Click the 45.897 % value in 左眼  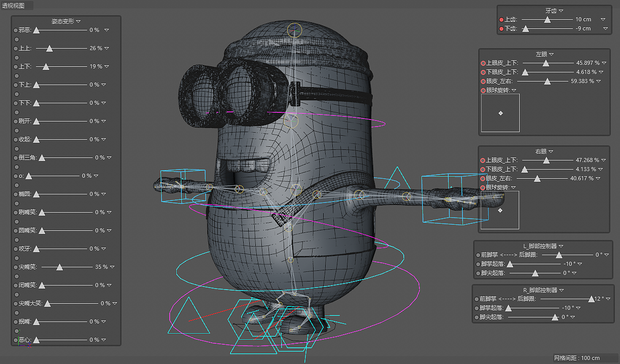coord(588,63)
